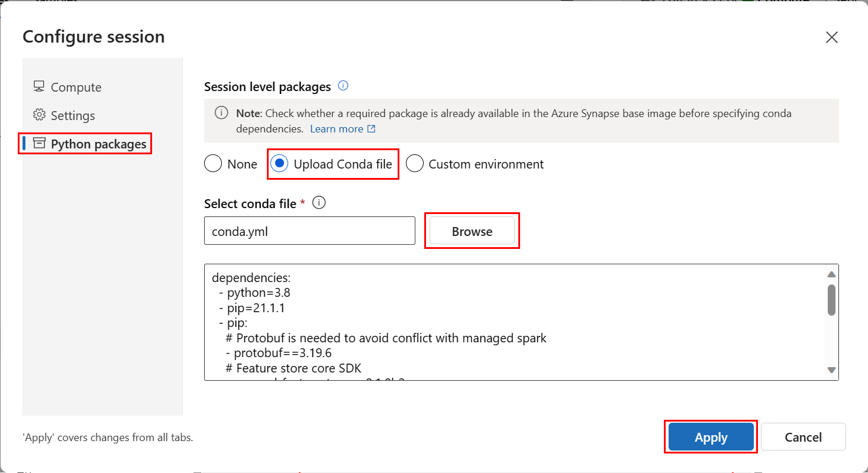Click the Settings gear icon
Image resolution: width=868 pixels, height=473 pixels.
point(40,115)
